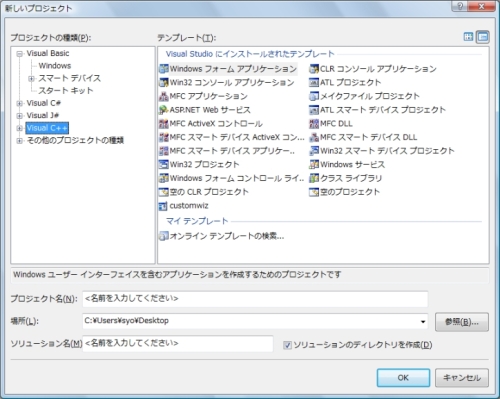
Task: Open the 場所 location dropdown arrow
Action: [x=423, y=321]
